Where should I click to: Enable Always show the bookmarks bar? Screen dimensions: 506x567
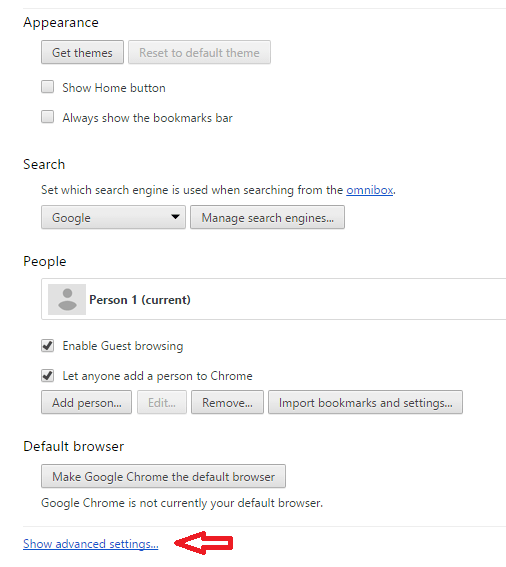click(47, 117)
